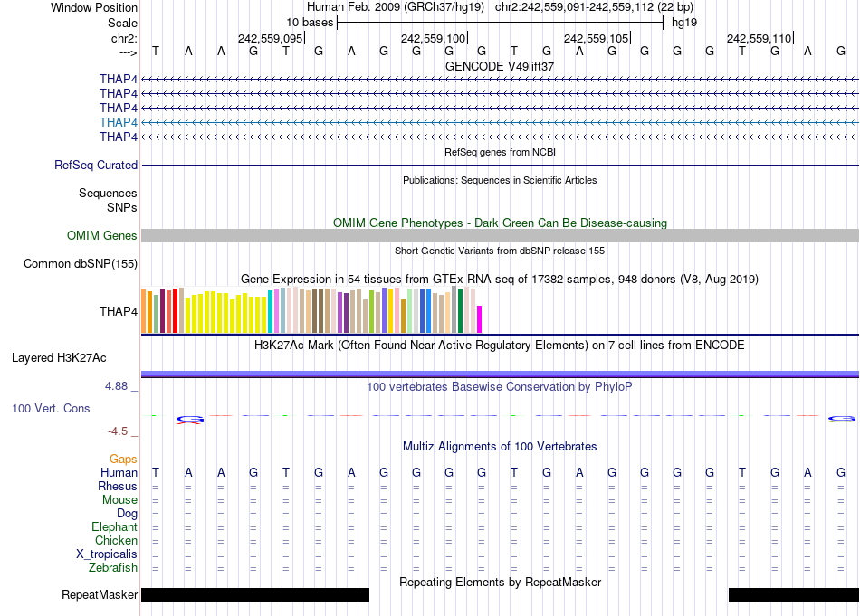The image size is (860, 616).
Task: Open the OMIM Gene Phenotypes track title
Action: (500, 223)
